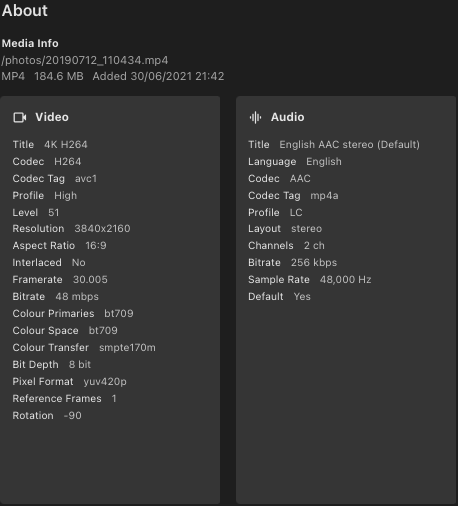
Task: Click the Rotation -90 value
Action: [73, 415]
